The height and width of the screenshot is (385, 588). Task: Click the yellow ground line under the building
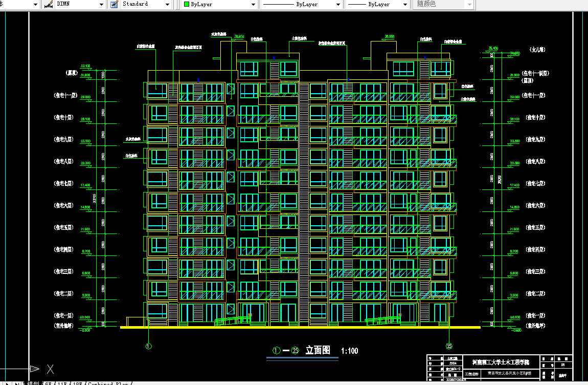click(x=300, y=328)
